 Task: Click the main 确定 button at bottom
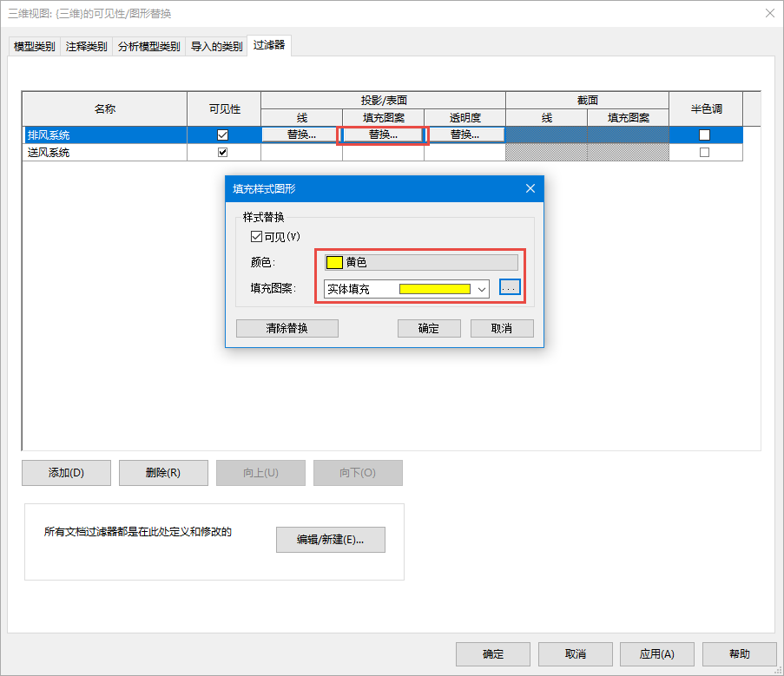click(493, 654)
